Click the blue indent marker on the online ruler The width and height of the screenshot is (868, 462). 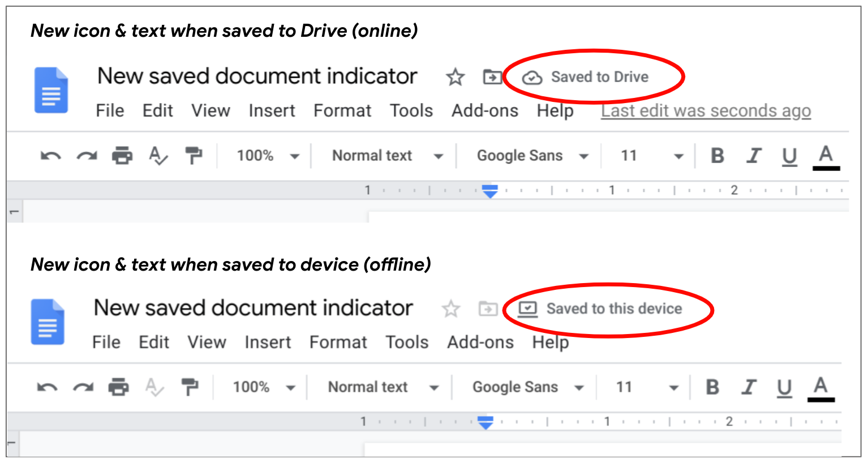(x=490, y=191)
